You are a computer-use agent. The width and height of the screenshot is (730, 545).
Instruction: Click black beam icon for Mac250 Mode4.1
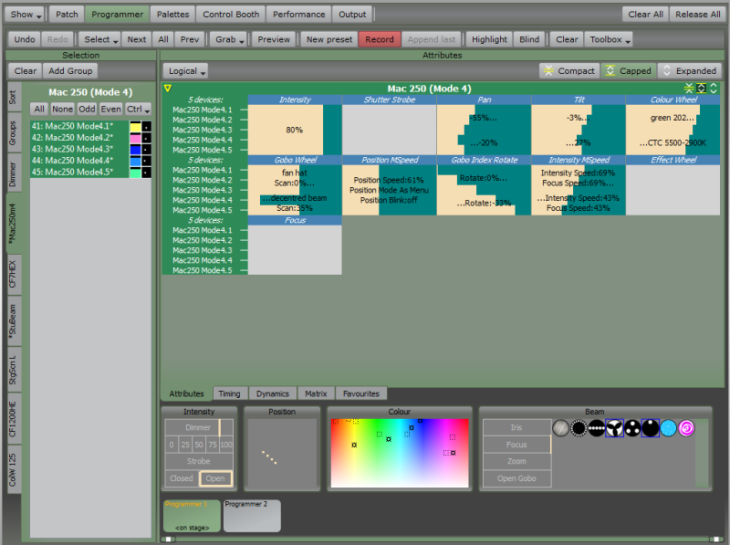(146, 126)
